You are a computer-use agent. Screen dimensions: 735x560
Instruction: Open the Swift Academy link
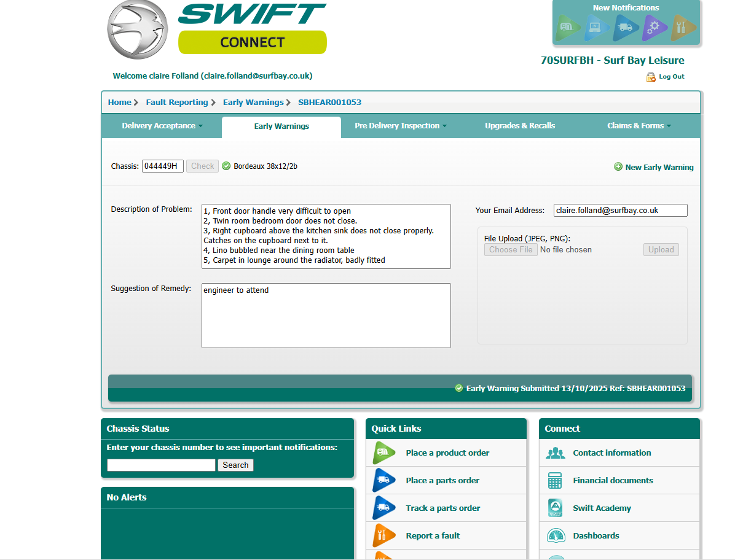[602, 508]
